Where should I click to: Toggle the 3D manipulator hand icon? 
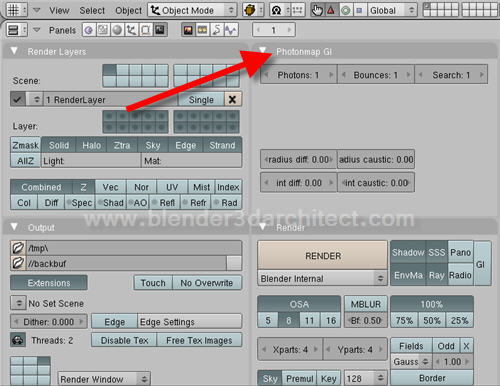pos(317,10)
